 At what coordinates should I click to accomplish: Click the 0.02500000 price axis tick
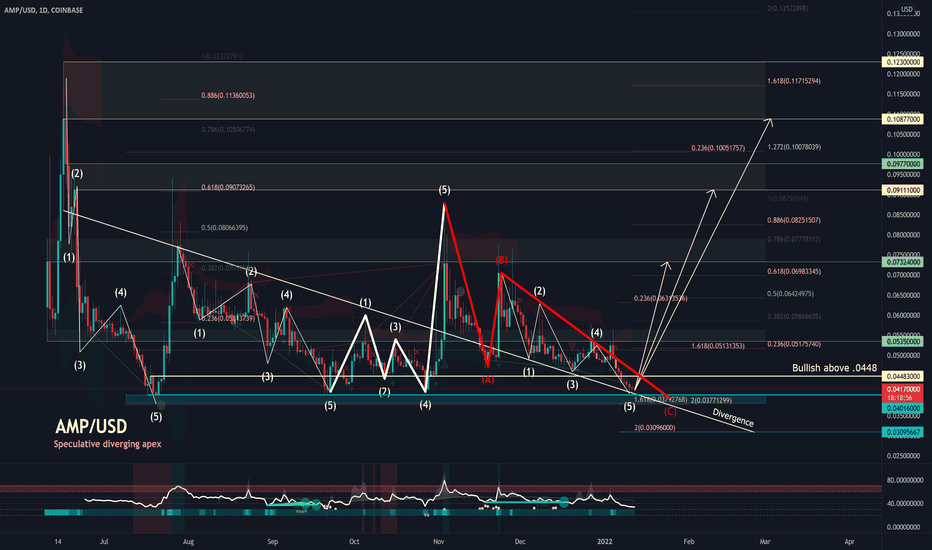[905, 457]
